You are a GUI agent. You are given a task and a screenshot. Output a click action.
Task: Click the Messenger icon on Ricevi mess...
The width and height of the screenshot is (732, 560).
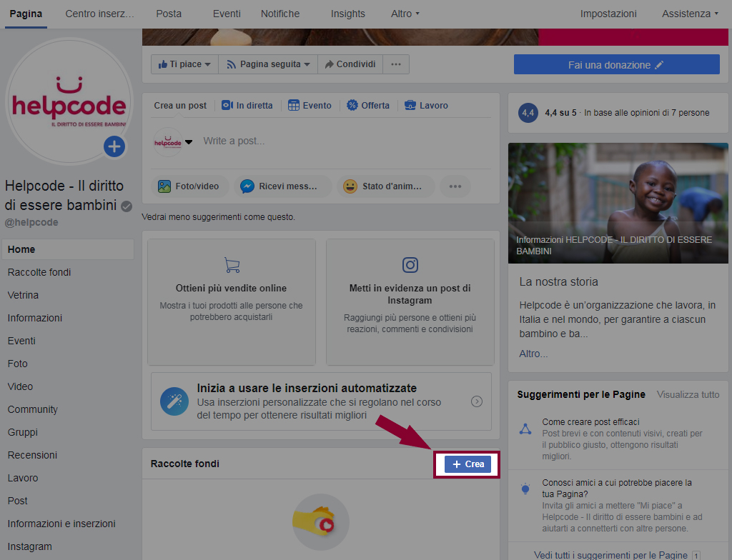click(x=247, y=186)
